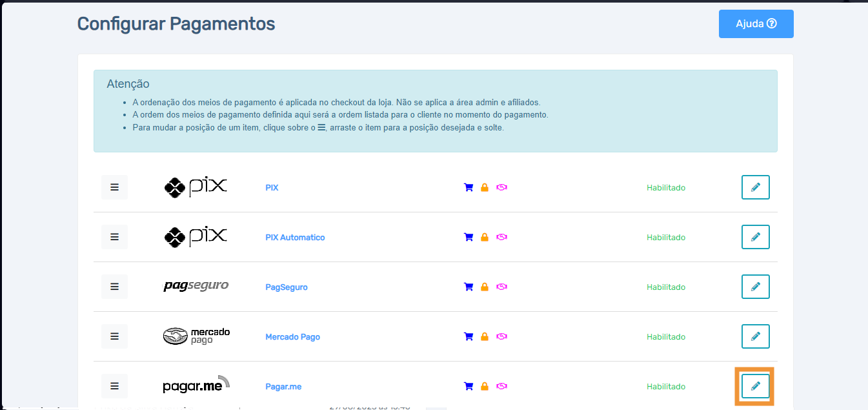Click the handshake icon in PagSeguro row
The height and width of the screenshot is (410, 868).
click(501, 287)
